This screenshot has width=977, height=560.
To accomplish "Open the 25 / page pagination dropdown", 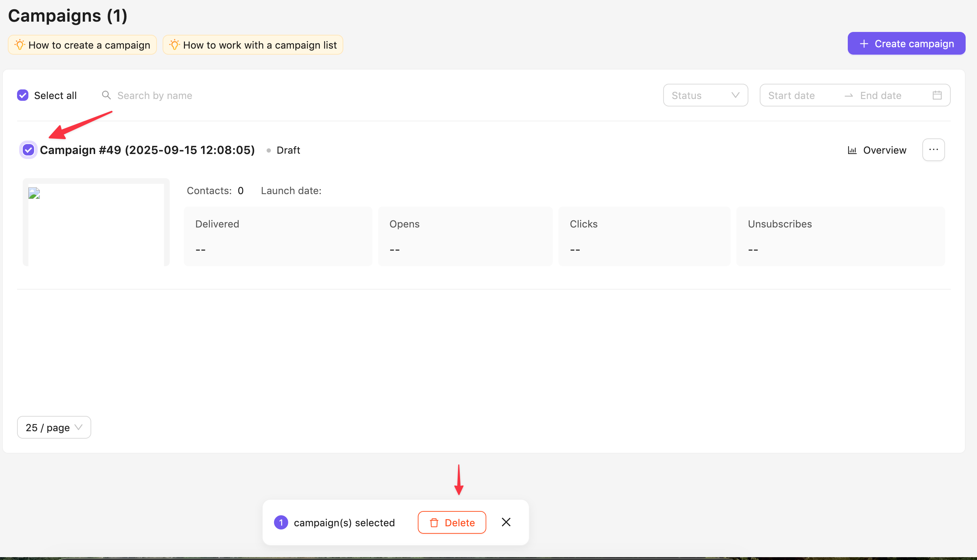I will coord(54,427).
